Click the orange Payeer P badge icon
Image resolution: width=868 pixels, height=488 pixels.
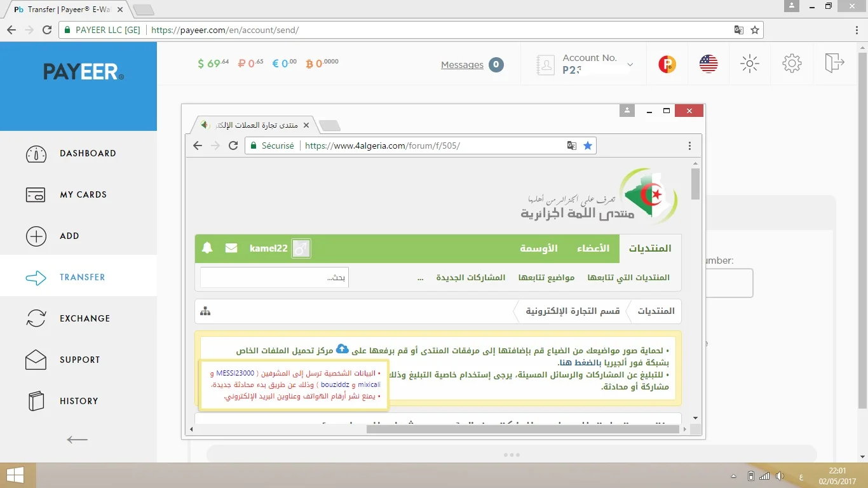tap(667, 64)
